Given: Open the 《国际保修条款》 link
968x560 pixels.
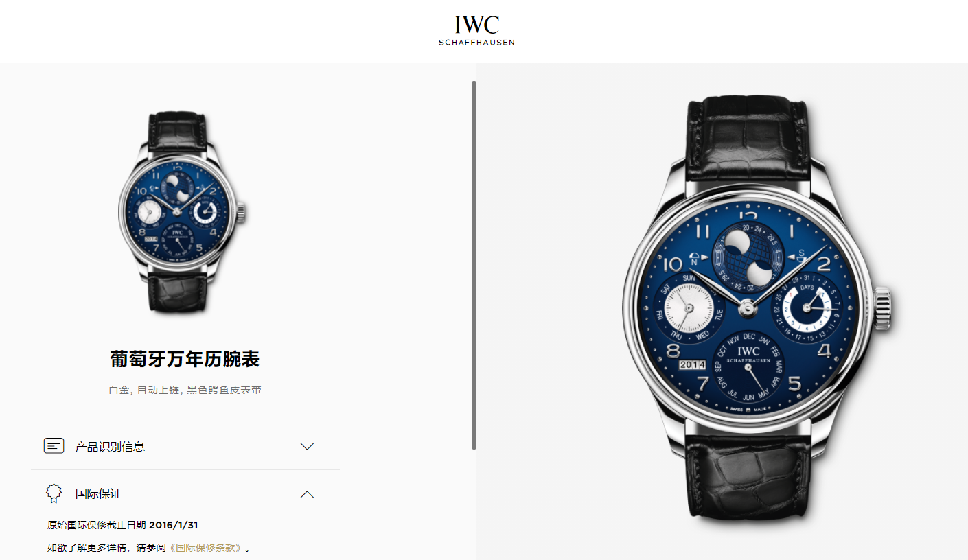Looking at the screenshot, I should pyautogui.click(x=206, y=548).
